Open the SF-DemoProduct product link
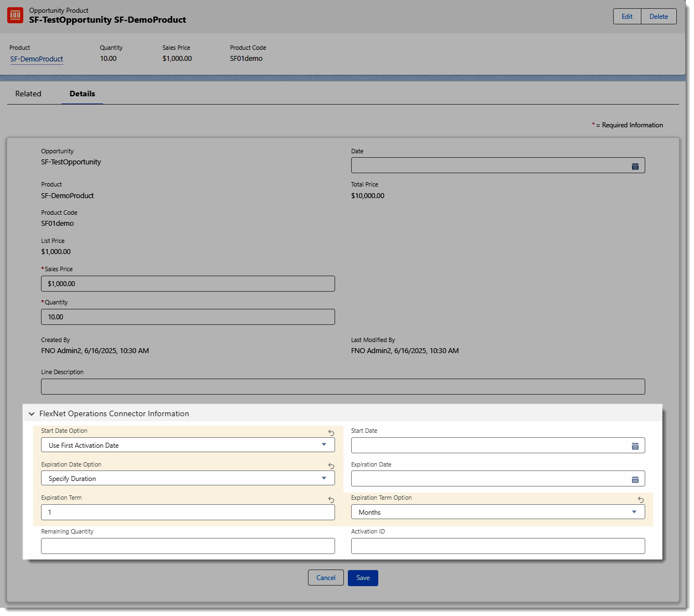This screenshot has width=694, height=616. click(x=37, y=59)
